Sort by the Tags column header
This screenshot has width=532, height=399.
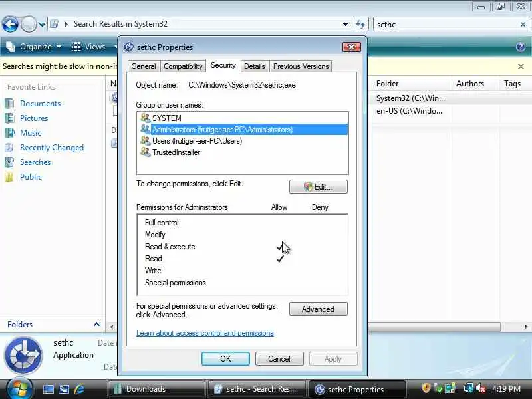(x=515, y=84)
